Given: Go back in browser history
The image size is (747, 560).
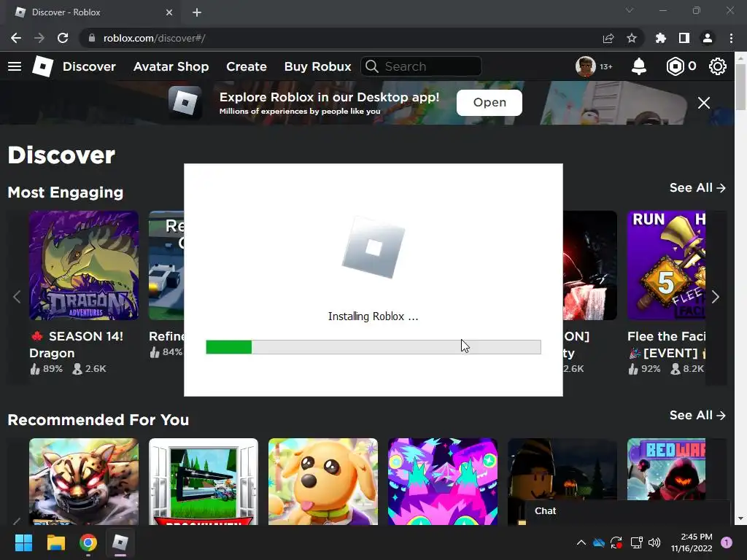Looking at the screenshot, I should coord(16,38).
